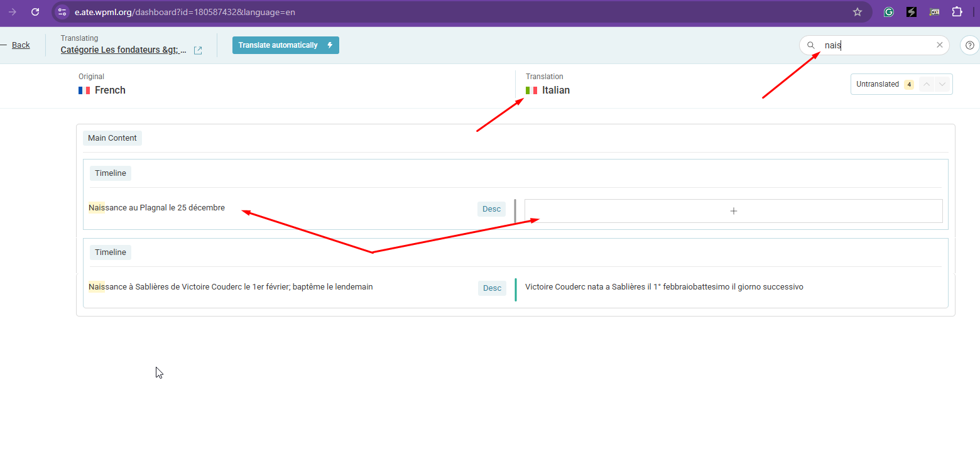Click the browser forward arrow icon
This screenshot has height=466, width=980.
pyautogui.click(x=13, y=12)
